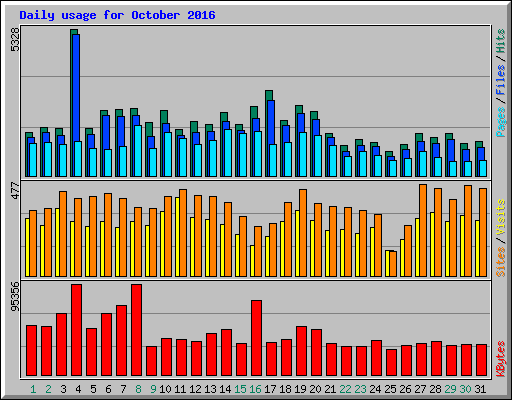512x400 pixels.
Task: Select day label '5' on the axis
Action: point(93,389)
